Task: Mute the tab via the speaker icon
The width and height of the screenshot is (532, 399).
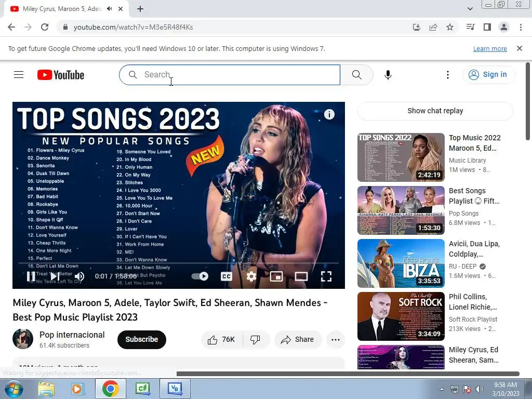Action: tap(109, 9)
